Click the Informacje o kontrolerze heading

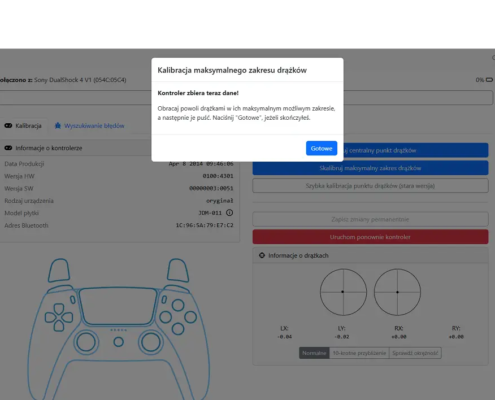(49, 148)
